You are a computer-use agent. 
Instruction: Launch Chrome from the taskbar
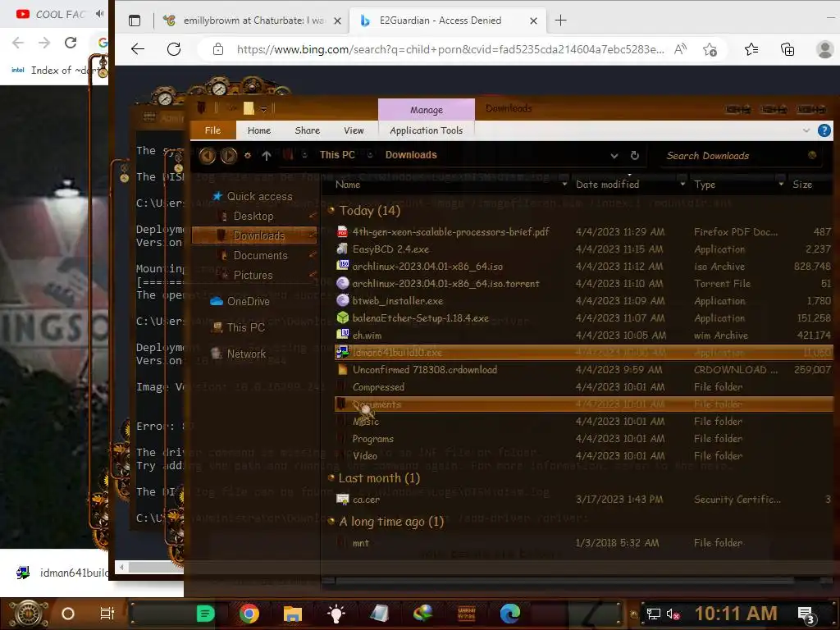(249, 614)
